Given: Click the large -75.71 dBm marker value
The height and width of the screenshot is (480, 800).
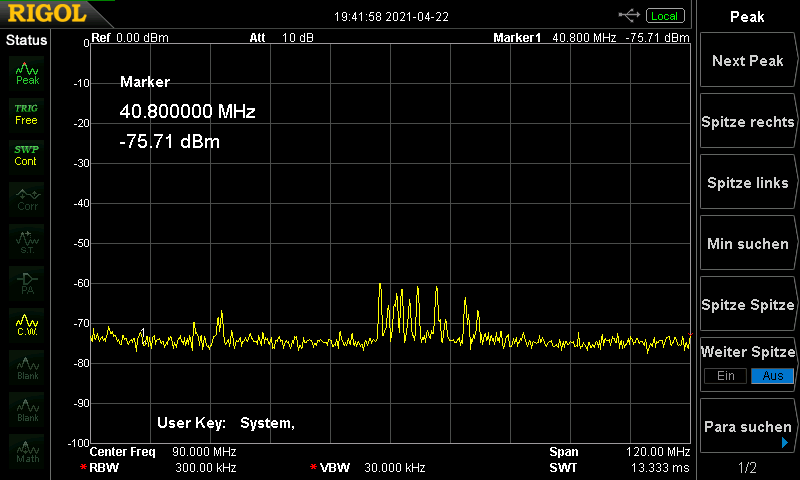Looking at the screenshot, I should coord(169,141).
